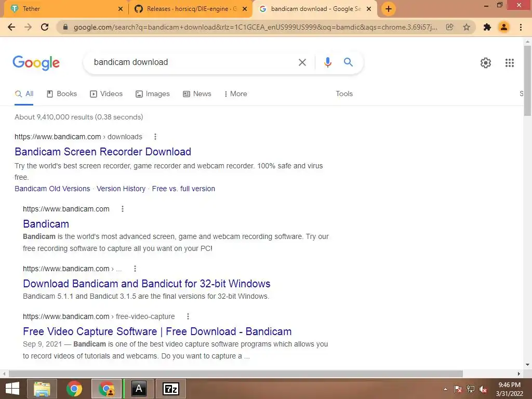
Task: Share this page using address bar icon
Action: [449, 27]
